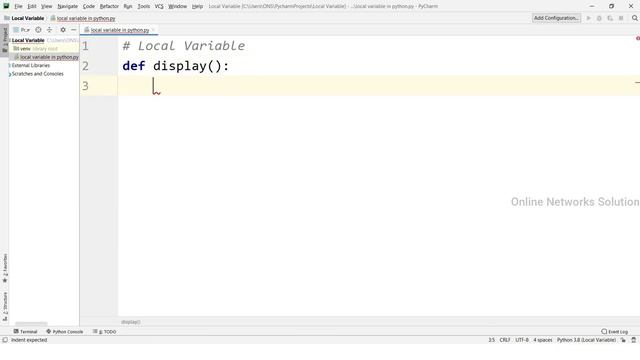Click the read-only lock icon in status bar

point(623,340)
